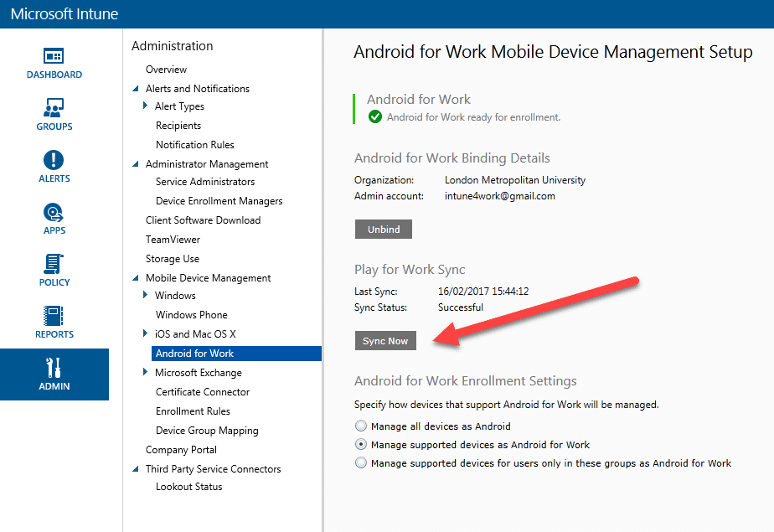The image size is (774, 532).
Task: Click the Unbind button
Action: click(x=384, y=229)
